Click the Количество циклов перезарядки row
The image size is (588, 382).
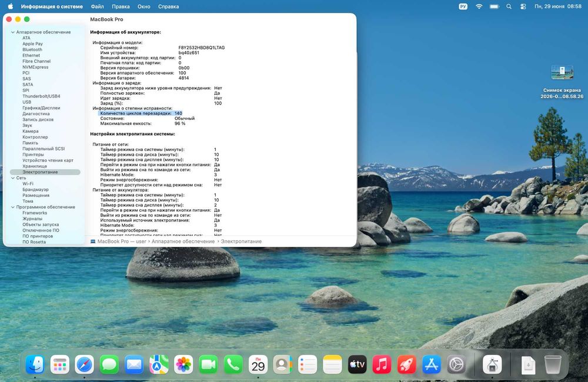[x=141, y=113]
